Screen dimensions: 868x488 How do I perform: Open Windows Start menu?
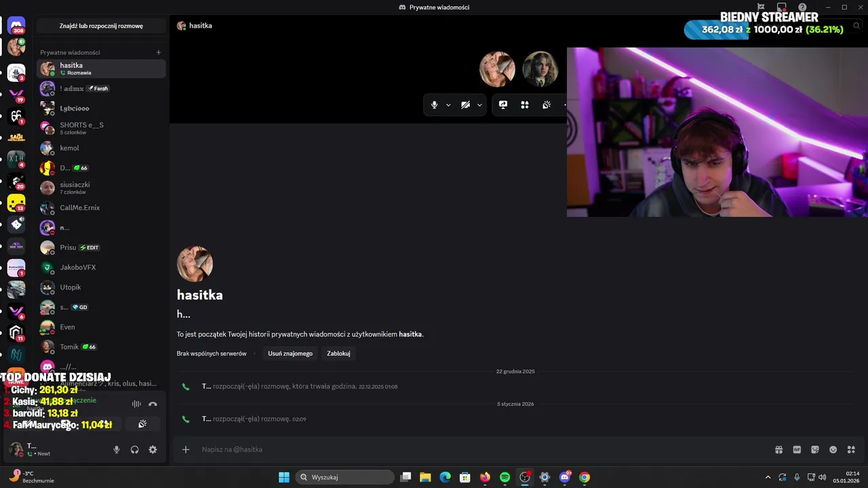click(284, 477)
